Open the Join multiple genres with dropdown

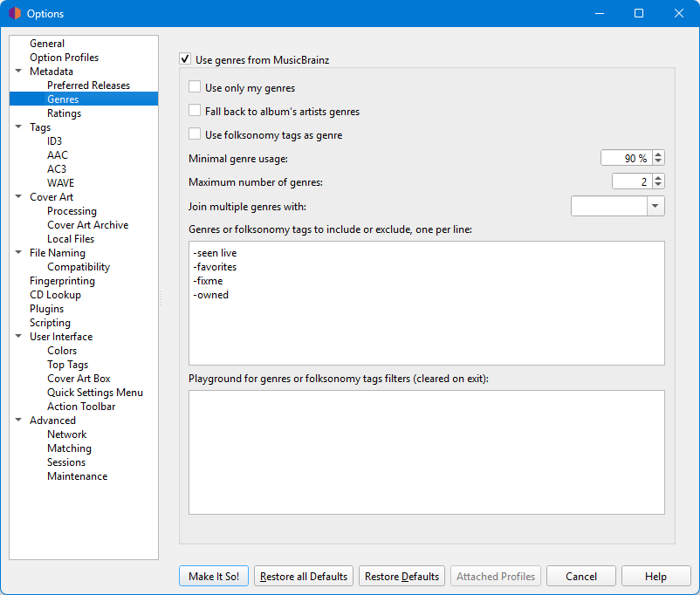[x=655, y=206]
